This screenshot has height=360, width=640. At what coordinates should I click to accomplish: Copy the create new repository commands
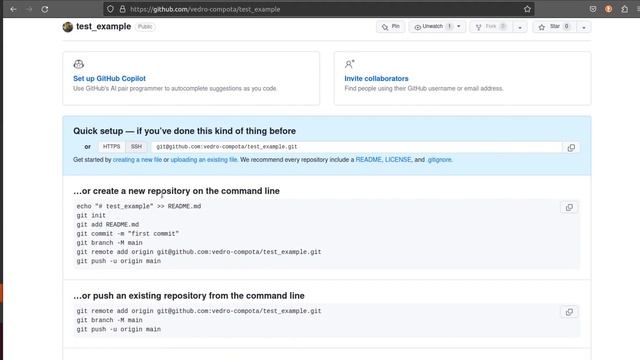click(569, 207)
